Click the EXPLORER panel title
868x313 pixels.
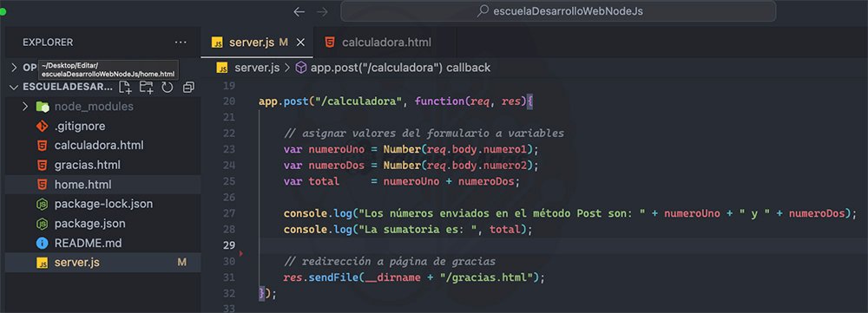pyautogui.click(x=48, y=42)
